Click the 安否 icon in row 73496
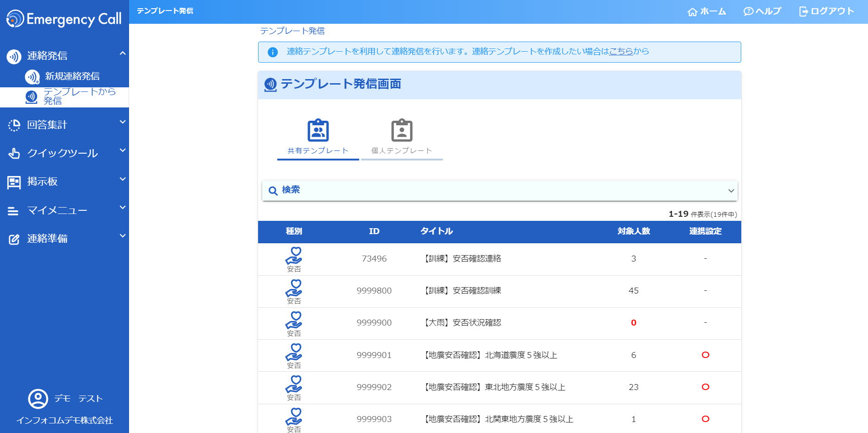The image size is (868, 433). (294, 256)
